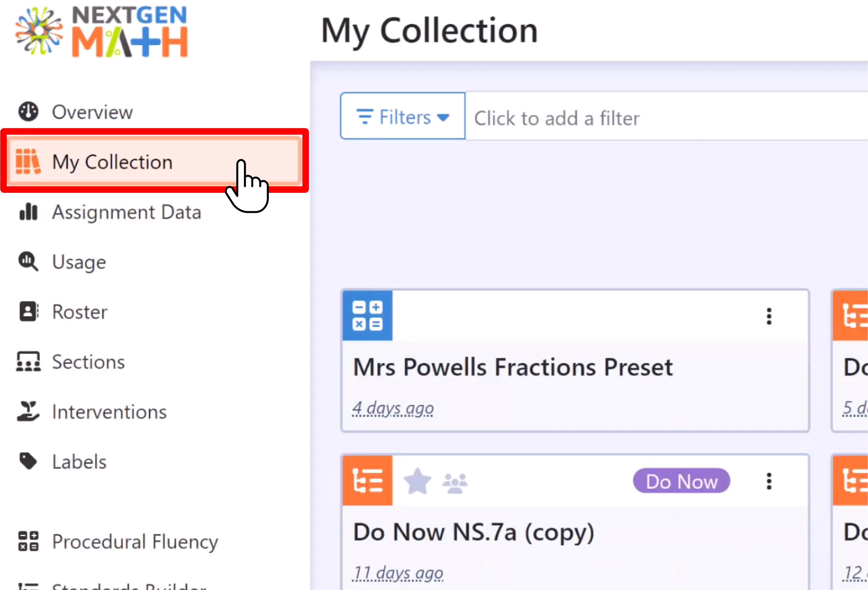868x590 pixels.
Task: Click the Interventions hand-plant icon
Action: click(28, 411)
